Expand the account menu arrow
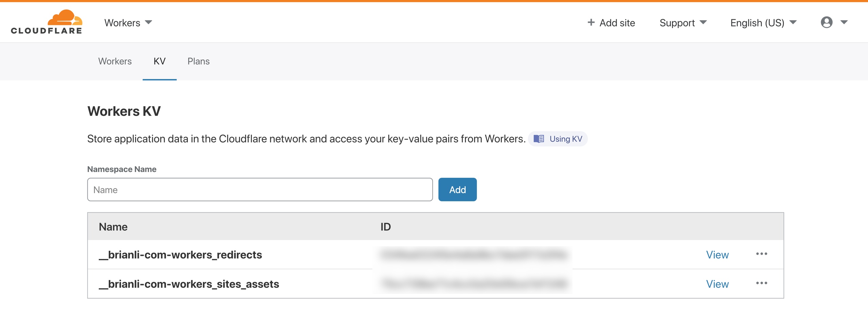 844,22
